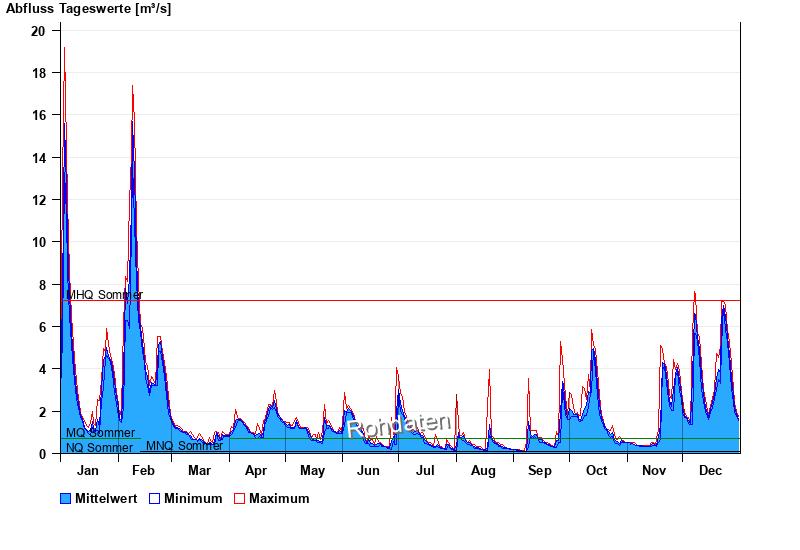This screenshot has width=800, height=550.
Task: Select the Feb month axis label
Action: coord(143,471)
